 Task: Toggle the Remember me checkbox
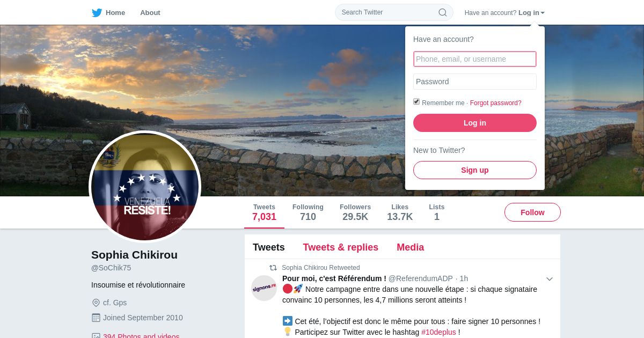416,101
